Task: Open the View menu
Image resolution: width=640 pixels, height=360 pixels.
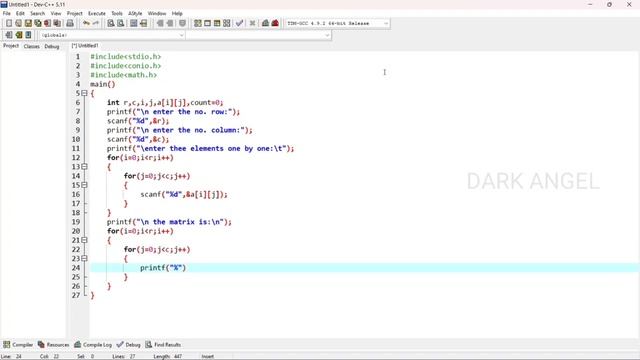Action: [x=56, y=13]
